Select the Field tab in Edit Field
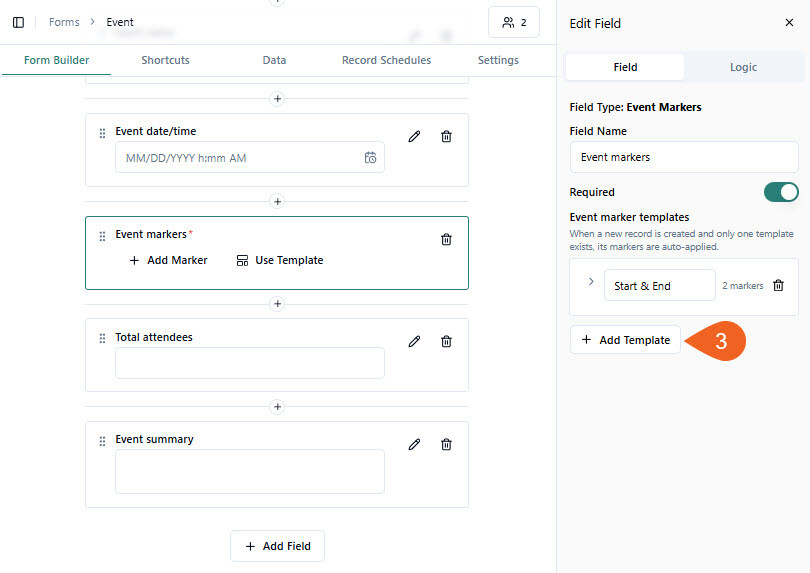810x573 pixels. tap(625, 67)
